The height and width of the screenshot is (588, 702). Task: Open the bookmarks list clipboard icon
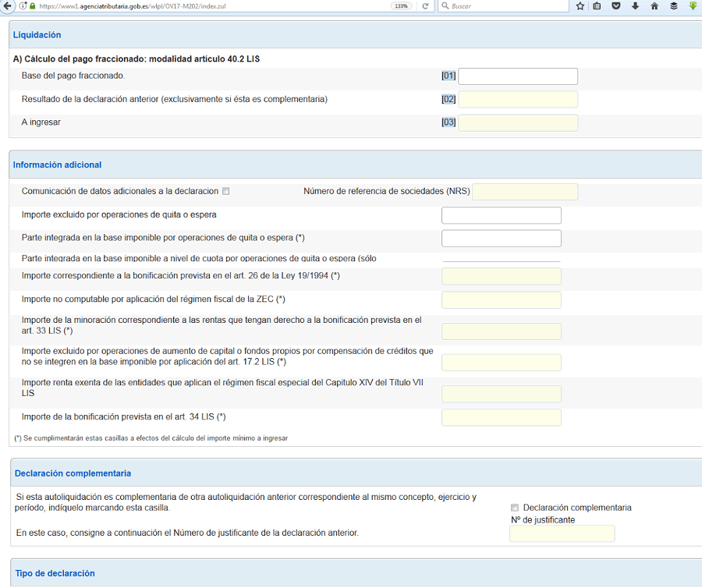[x=597, y=5]
